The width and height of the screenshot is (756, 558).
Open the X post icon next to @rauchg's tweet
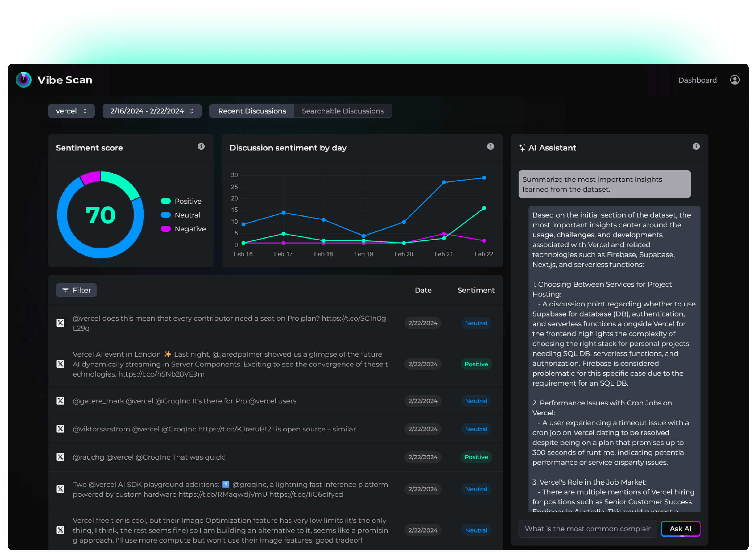[60, 457]
